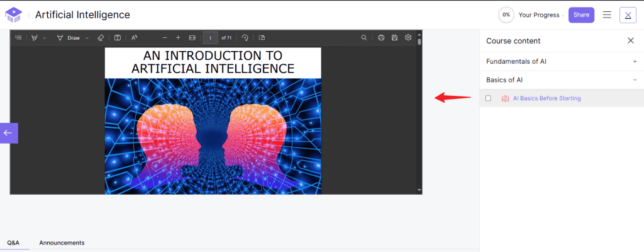Check the AI Basics Before Starting checkbox
This screenshot has width=644, height=252.
coord(488,98)
